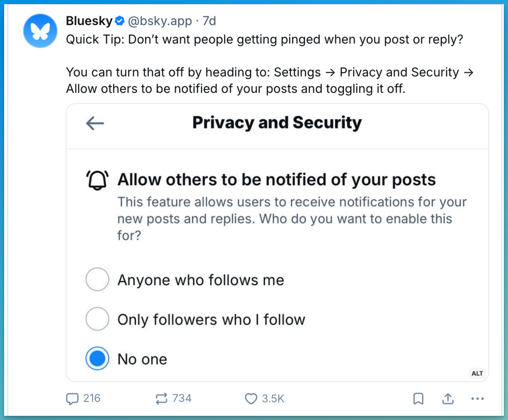Bookmark this post
Viewport: 508px width, 420px height.
pos(418,399)
